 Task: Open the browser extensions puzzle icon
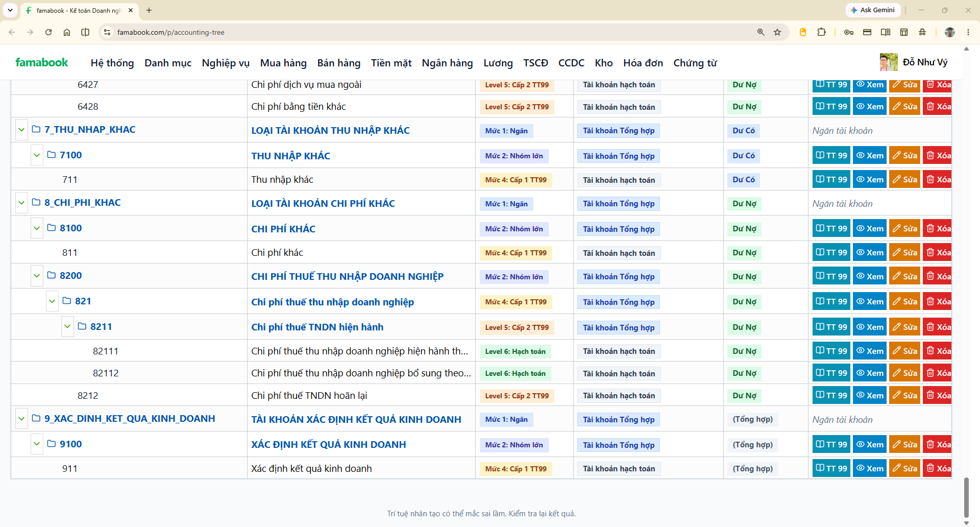pos(821,32)
